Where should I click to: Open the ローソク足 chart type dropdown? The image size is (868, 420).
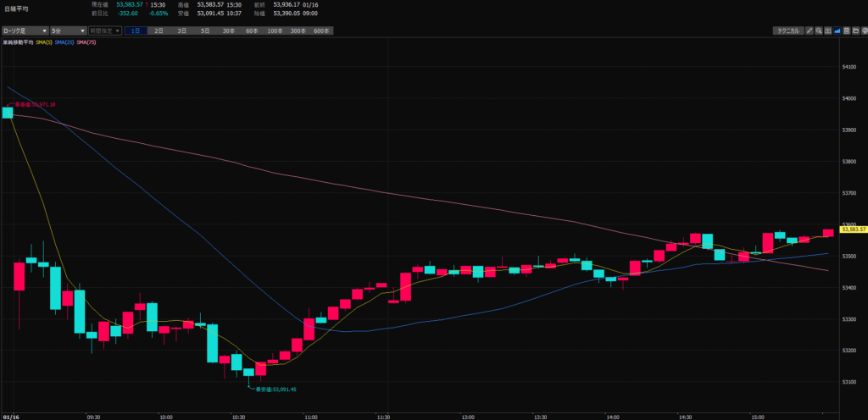(24, 30)
